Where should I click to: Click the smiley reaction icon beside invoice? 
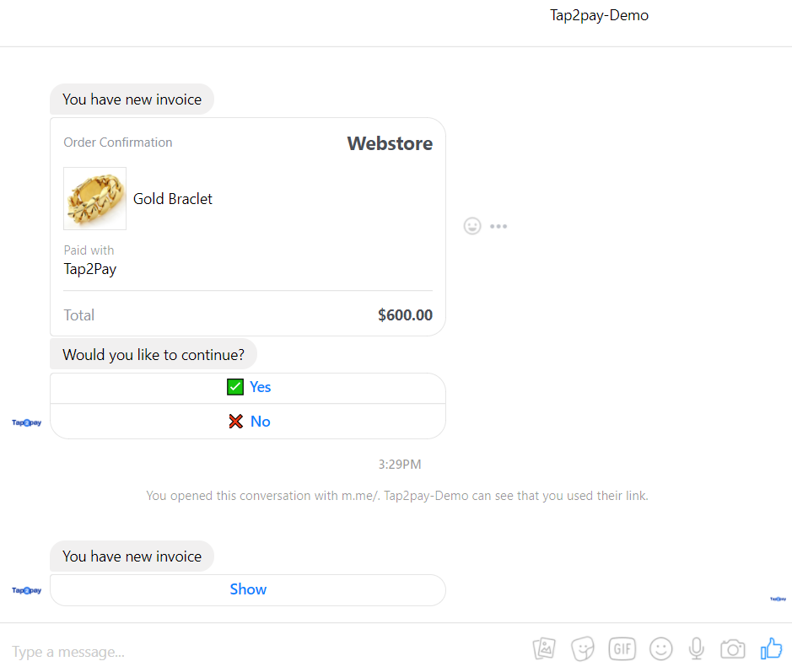click(x=472, y=225)
